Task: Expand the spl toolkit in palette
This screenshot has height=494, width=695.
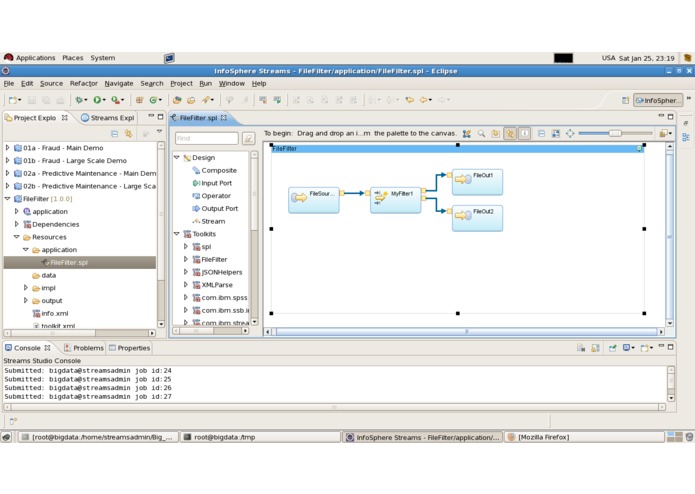Action: (186, 246)
